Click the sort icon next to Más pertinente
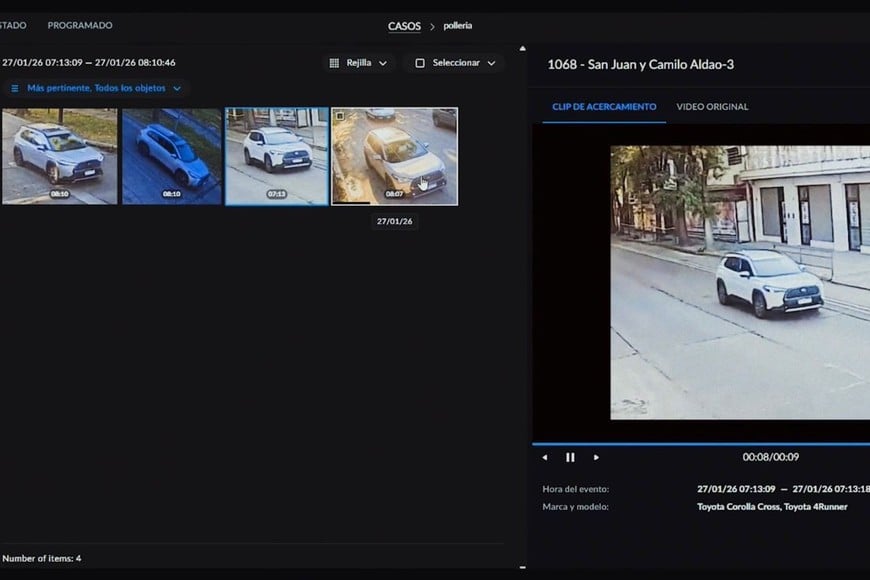 (14, 87)
